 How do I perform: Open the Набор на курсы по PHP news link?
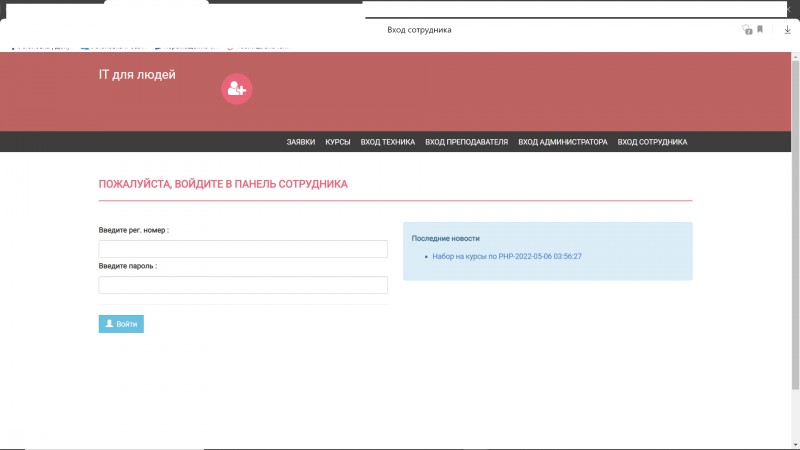click(507, 256)
